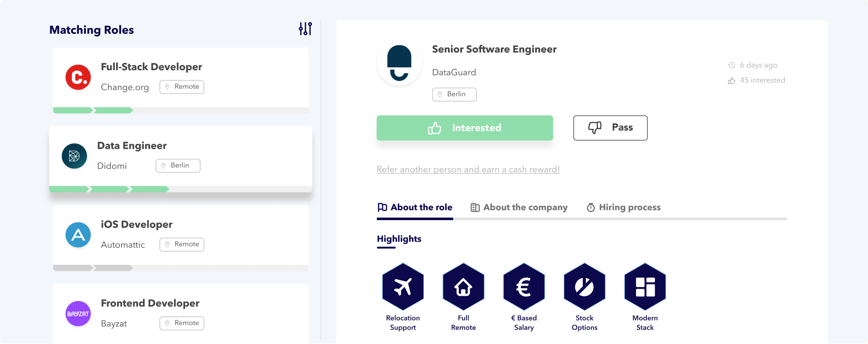Click the Euro Based Salary icon
This screenshot has height=344, width=868.
click(524, 287)
